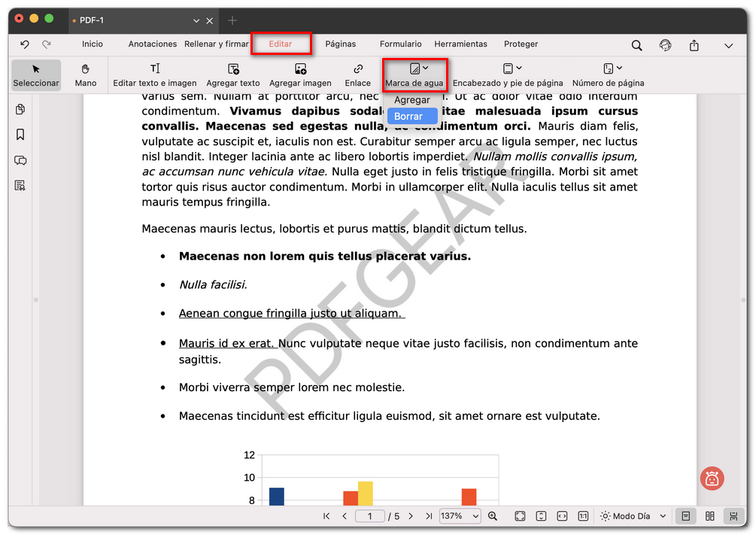The image size is (756, 535).
Task: Click "Mauris id ex erat." underlined text
Action: (x=226, y=343)
